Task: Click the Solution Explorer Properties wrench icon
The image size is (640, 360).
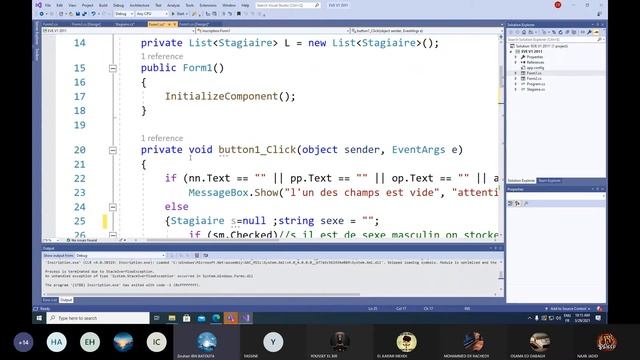Action: 589,32
